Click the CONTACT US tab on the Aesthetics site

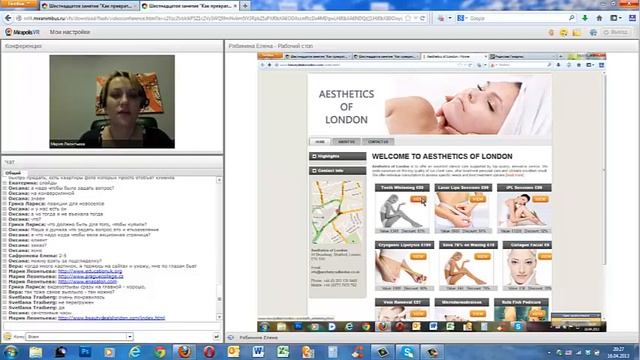click(x=378, y=142)
